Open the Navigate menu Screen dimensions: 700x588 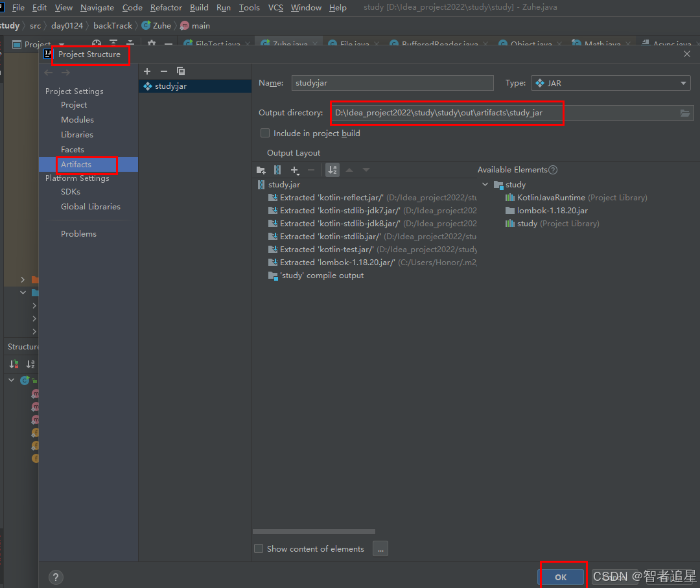pyautogui.click(x=97, y=8)
